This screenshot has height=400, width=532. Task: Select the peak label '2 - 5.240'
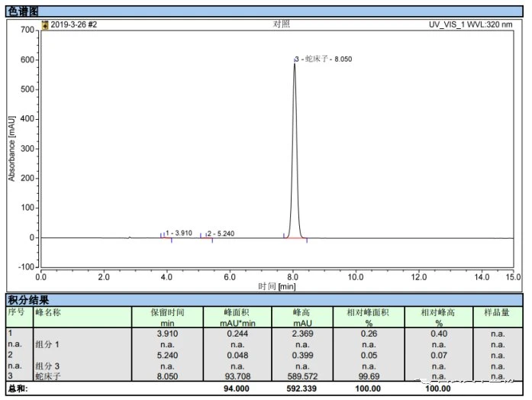(221, 234)
